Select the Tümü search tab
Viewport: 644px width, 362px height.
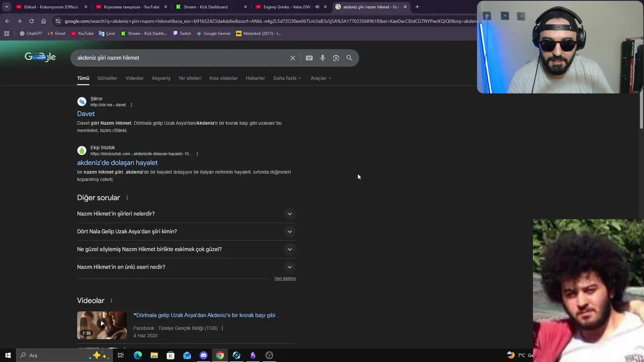[x=83, y=78]
